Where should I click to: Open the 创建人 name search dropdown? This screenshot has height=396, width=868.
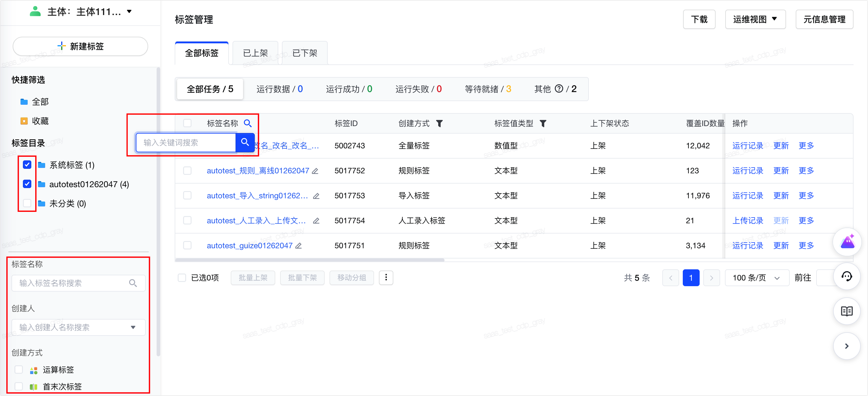pyautogui.click(x=79, y=327)
